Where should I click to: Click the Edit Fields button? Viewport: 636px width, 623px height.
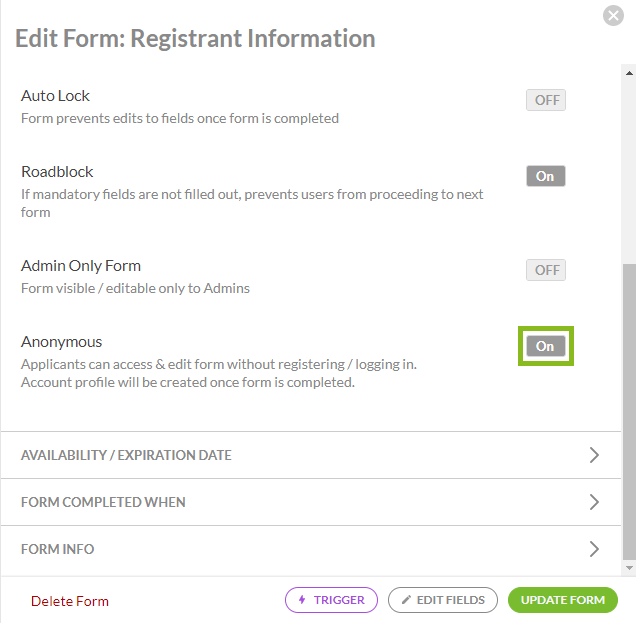442,600
